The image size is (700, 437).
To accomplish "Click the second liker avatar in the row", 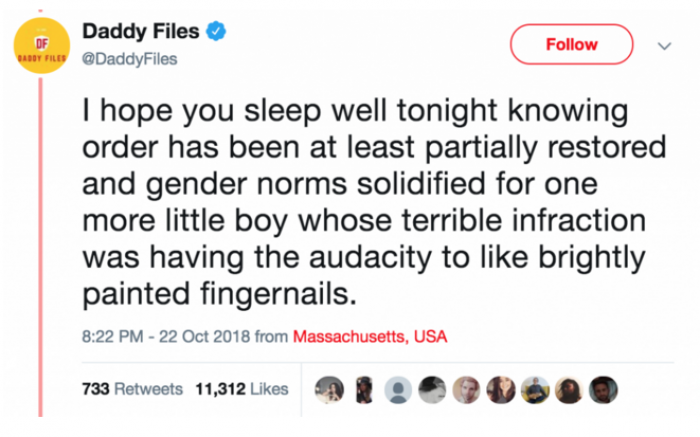I will pyautogui.click(x=363, y=388).
